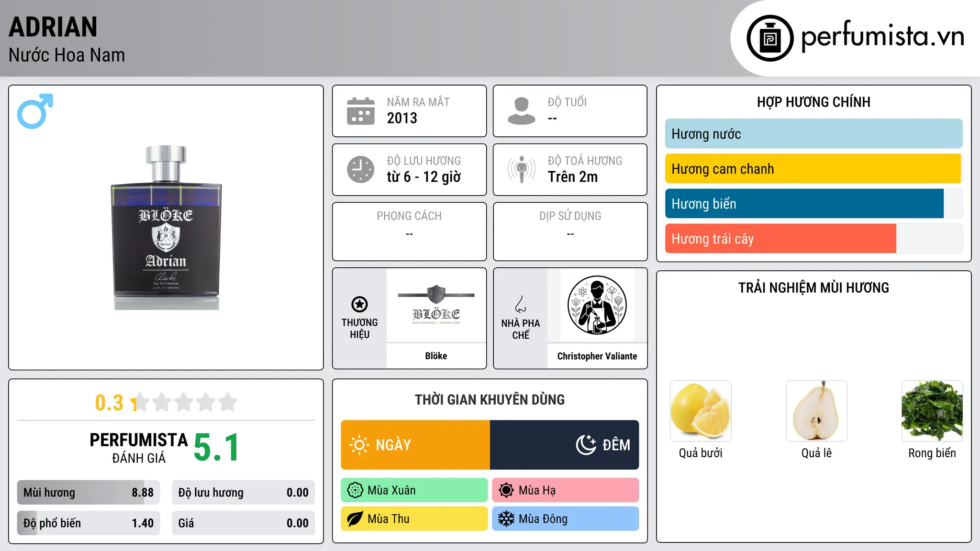Click the PHONG CÁCH heading
The image size is (980, 551).
[409, 216]
